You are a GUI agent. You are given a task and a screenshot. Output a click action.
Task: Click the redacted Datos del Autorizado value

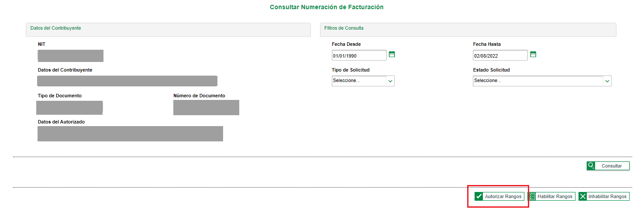(130, 134)
